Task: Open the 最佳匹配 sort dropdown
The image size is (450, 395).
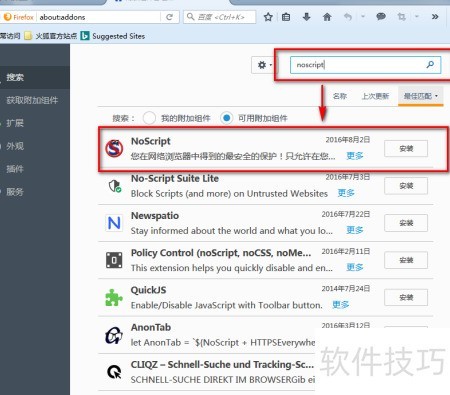Action: click(x=420, y=96)
